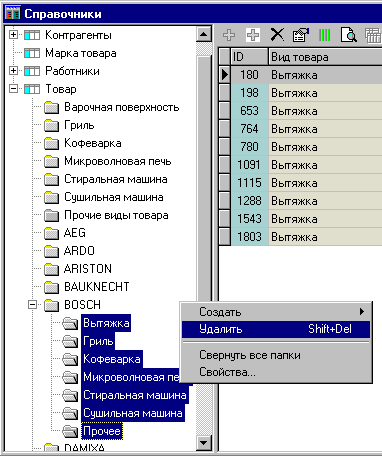Screen dimensions: 382x456
Task: Click the black X delete toolbar icon
Action: tap(277, 35)
